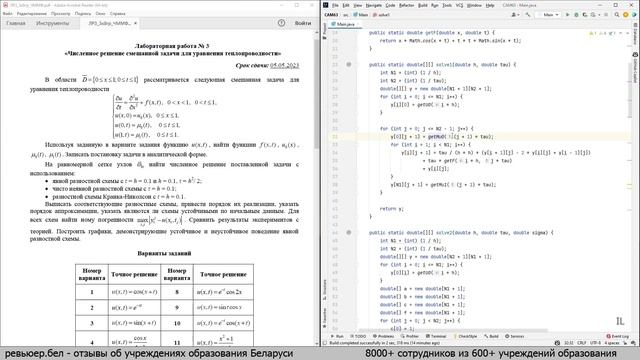Screen dimensions: 640x360
Task: Open the Project tool window side tab
Action: pos(324,31)
